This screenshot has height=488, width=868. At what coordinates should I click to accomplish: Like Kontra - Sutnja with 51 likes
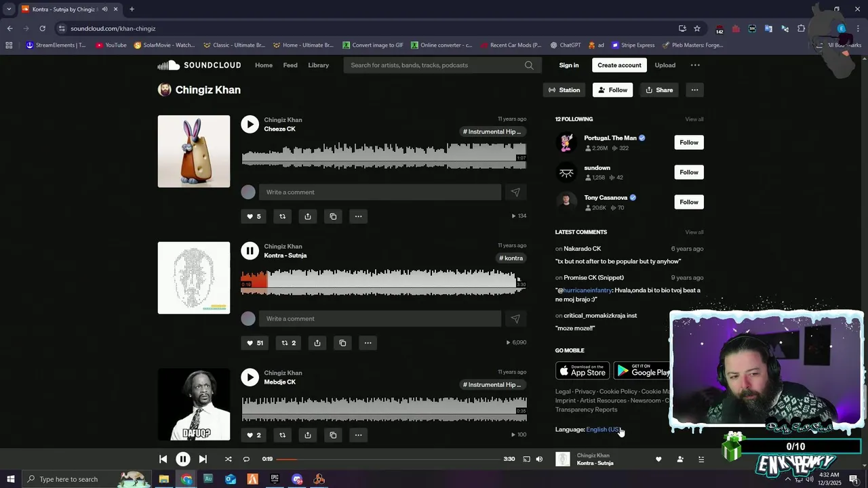[255, 343]
